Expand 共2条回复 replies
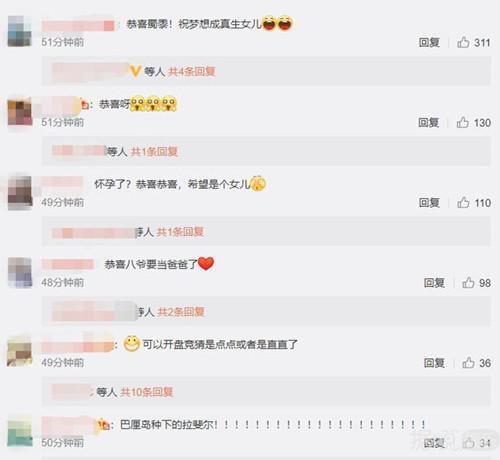 pos(181,312)
